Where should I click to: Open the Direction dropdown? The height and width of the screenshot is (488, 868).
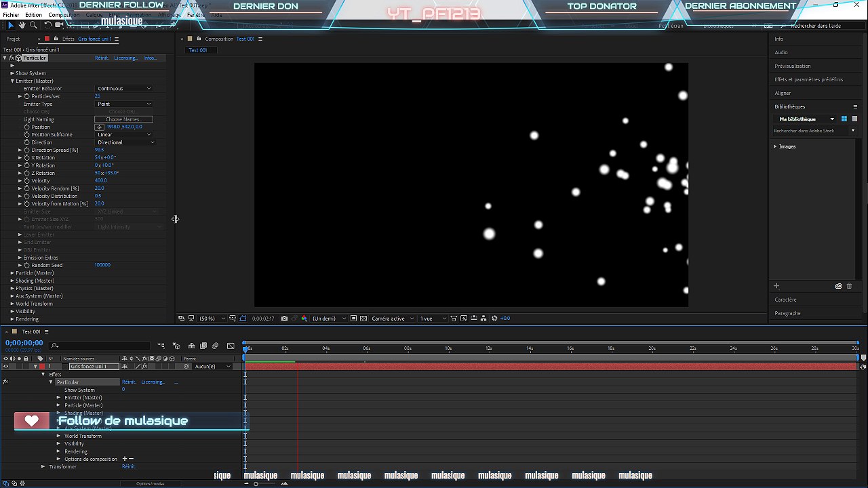point(125,142)
